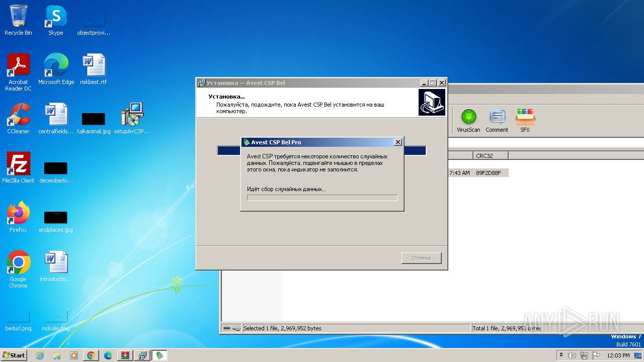Open Chrome from the taskbar
This screenshot has height=362, width=644.
91,355
